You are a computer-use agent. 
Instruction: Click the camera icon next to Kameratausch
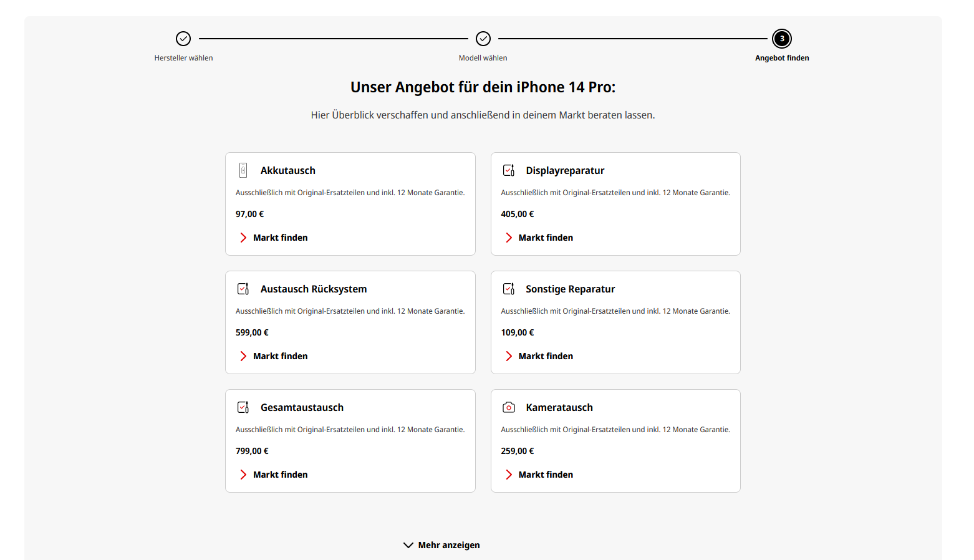click(509, 407)
